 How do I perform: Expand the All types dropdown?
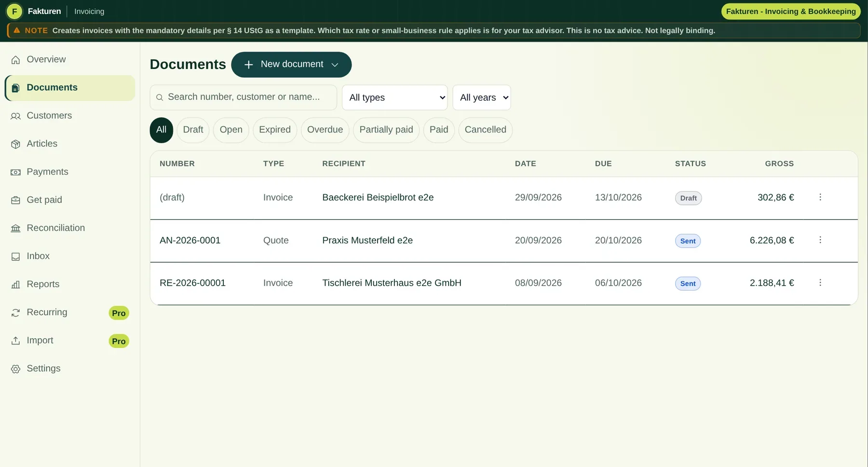(395, 97)
